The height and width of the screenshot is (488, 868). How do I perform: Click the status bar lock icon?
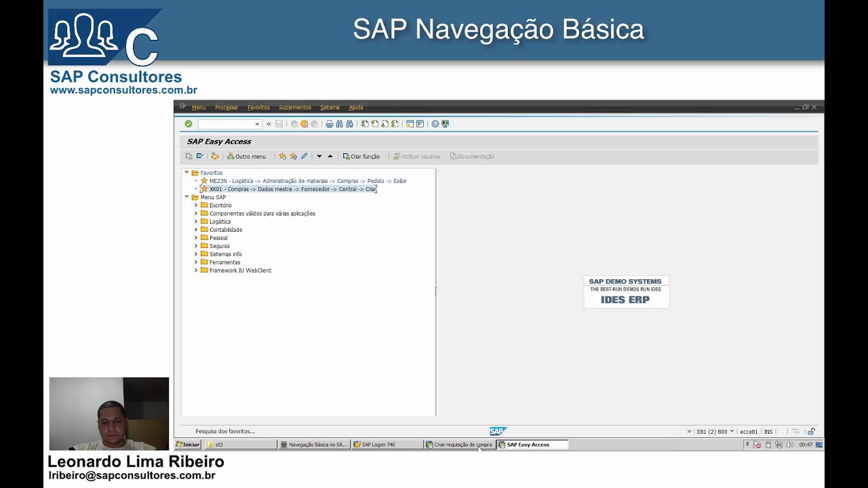click(x=811, y=432)
